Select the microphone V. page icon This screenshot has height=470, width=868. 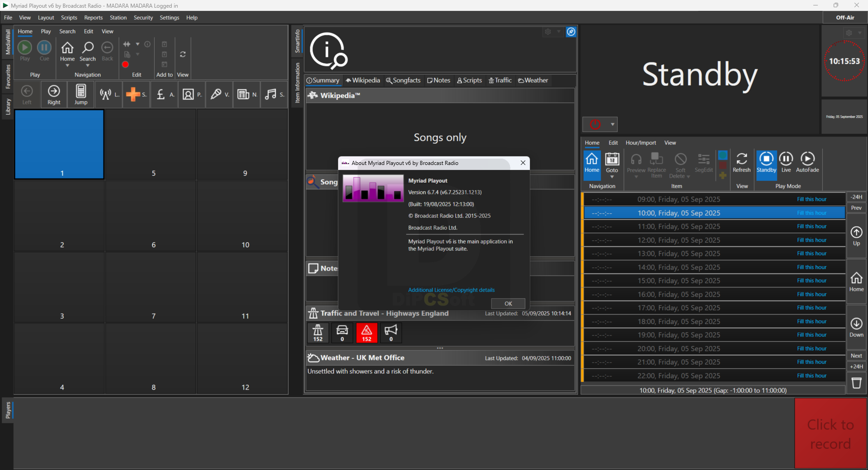coord(219,94)
